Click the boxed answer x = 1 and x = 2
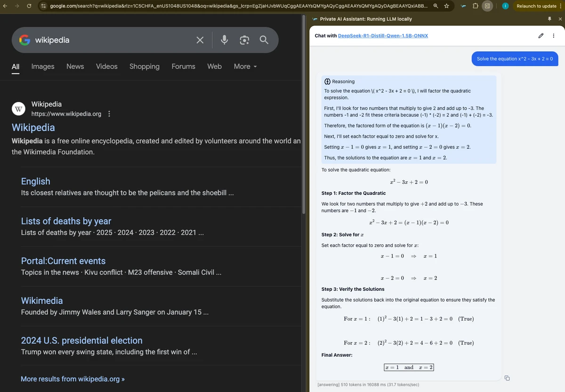 pos(409,368)
